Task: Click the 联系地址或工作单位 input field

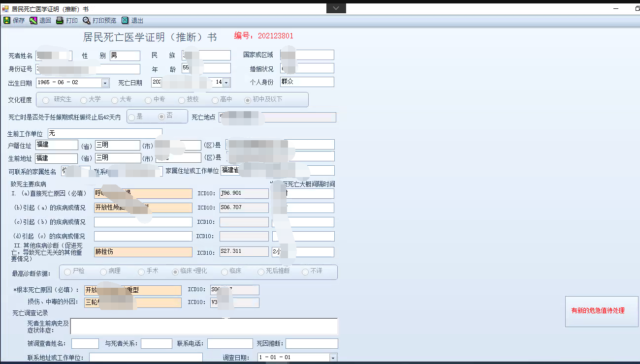Action: click(146, 358)
